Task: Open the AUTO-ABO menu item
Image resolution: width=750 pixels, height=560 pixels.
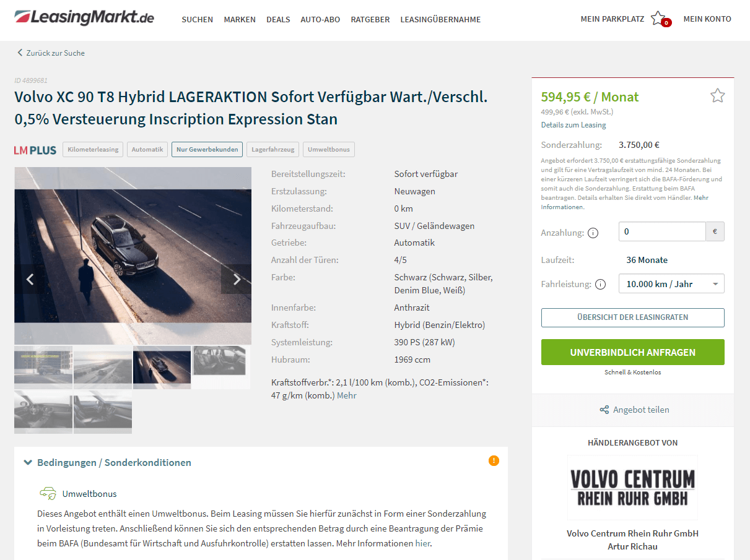Action: click(320, 19)
